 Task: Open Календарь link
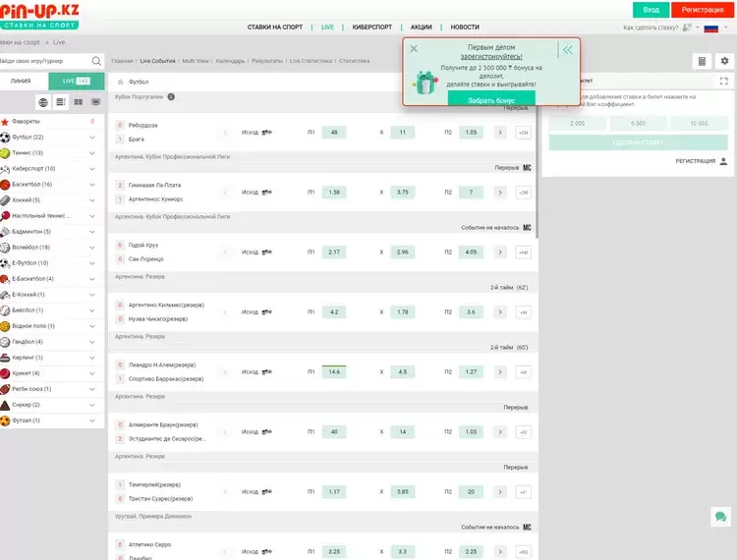230,61
